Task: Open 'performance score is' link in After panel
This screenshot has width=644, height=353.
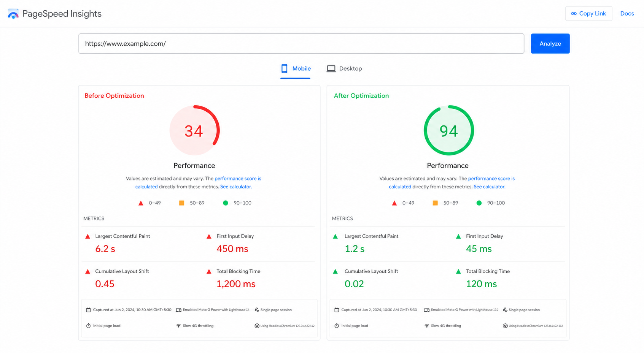Action: [x=491, y=179]
